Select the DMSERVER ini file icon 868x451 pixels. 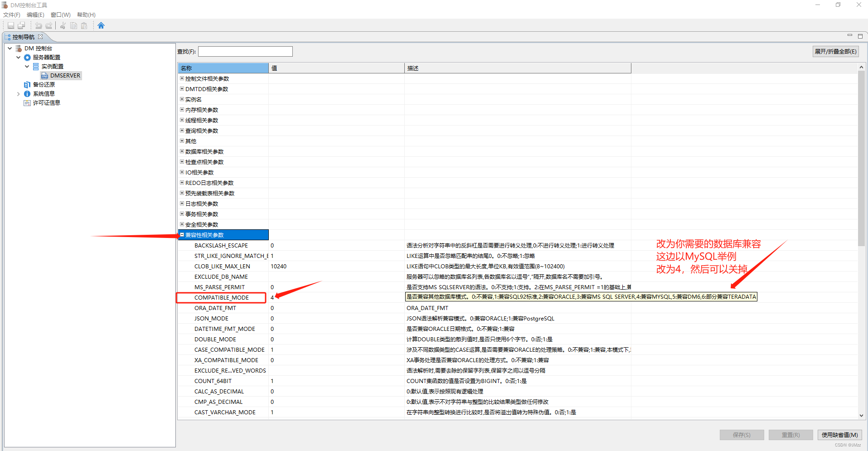44,75
